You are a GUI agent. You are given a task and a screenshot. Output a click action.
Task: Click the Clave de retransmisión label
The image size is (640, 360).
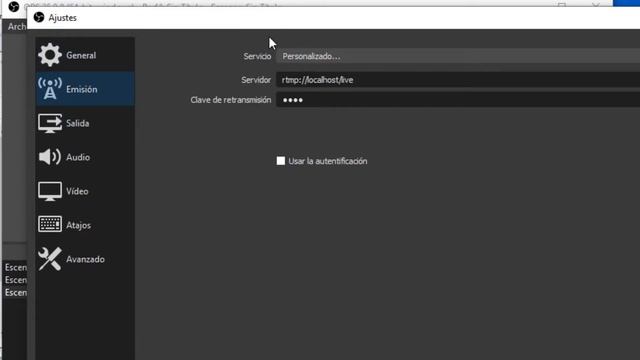coord(231,100)
